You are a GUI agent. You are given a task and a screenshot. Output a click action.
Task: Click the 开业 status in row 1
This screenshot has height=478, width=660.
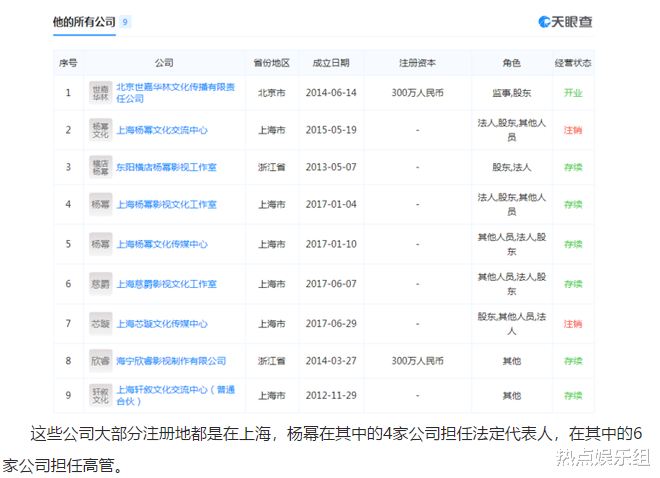coord(573,93)
